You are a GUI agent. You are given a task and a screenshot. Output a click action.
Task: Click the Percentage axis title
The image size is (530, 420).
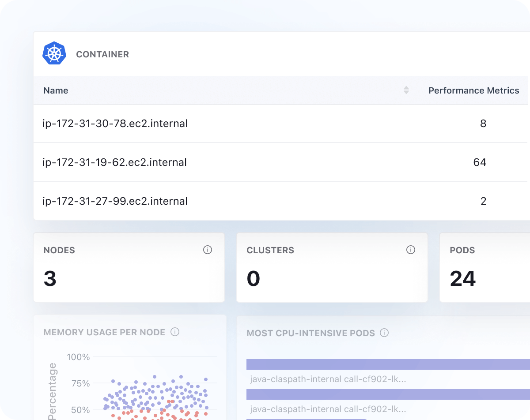53,391
